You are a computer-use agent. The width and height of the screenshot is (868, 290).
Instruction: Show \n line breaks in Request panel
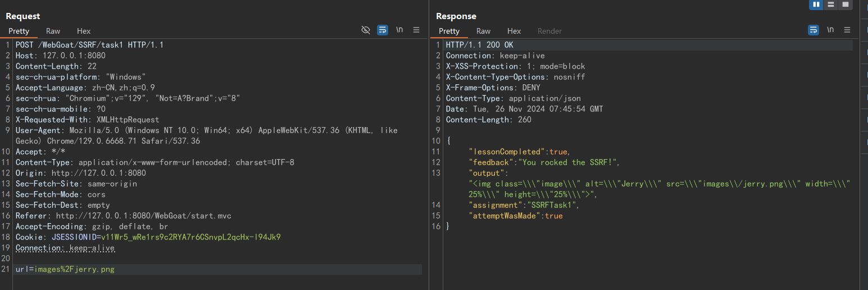click(x=399, y=30)
